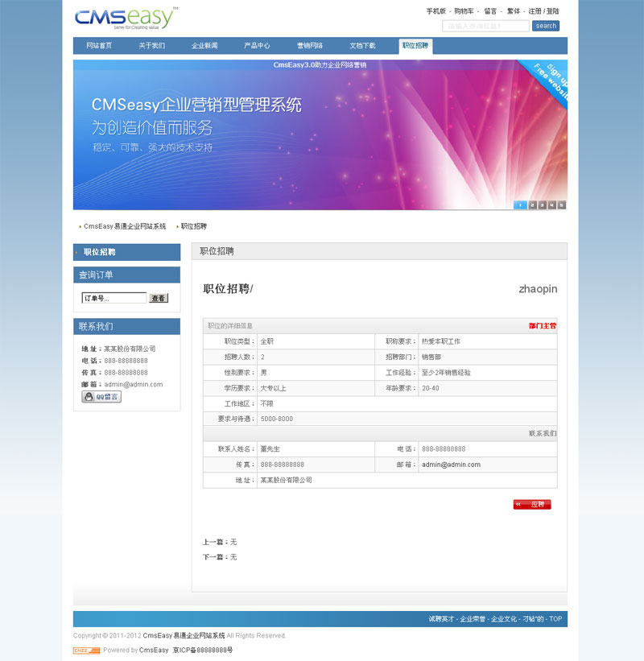Open the 购物车 shopping cart link

click(x=464, y=11)
